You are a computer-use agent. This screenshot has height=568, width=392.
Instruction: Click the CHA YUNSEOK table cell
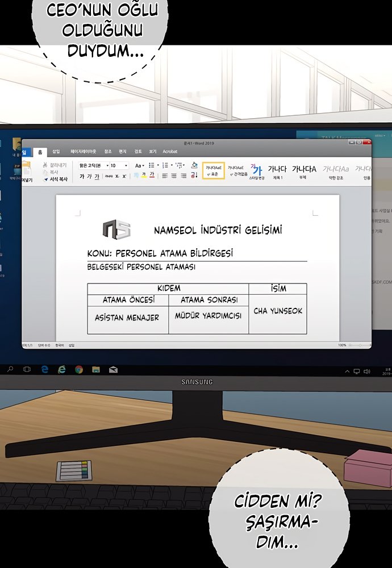tap(278, 311)
